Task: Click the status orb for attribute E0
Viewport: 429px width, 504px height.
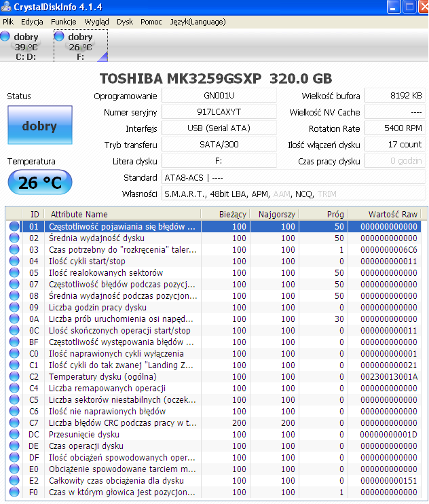Action: point(14,469)
